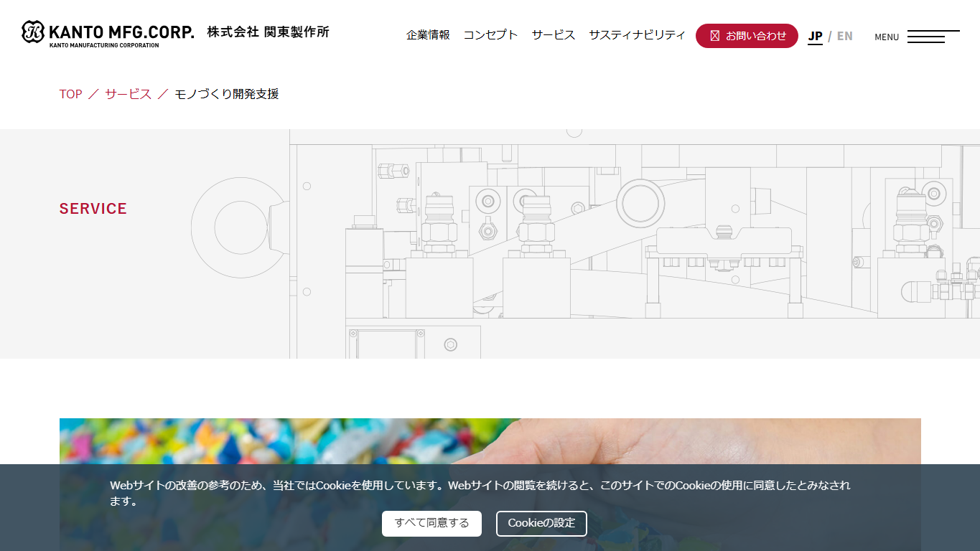Click the お問い合わせ contact button
This screenshot has height=551, width=980.
click(x=747, y=36)
